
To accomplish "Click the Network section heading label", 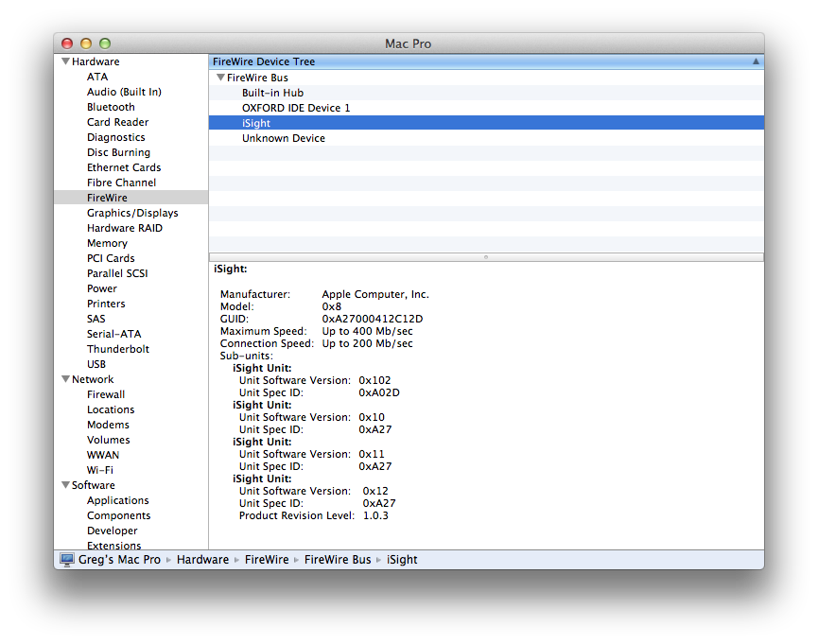I will coord(93,379).
